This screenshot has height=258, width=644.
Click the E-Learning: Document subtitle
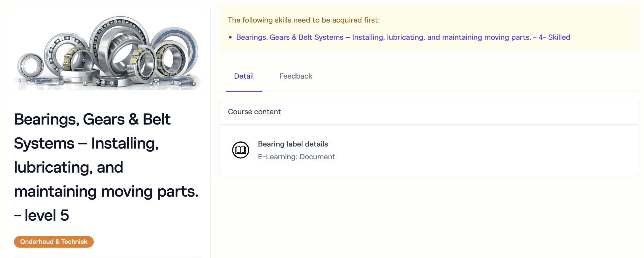[x=296, y=157]
